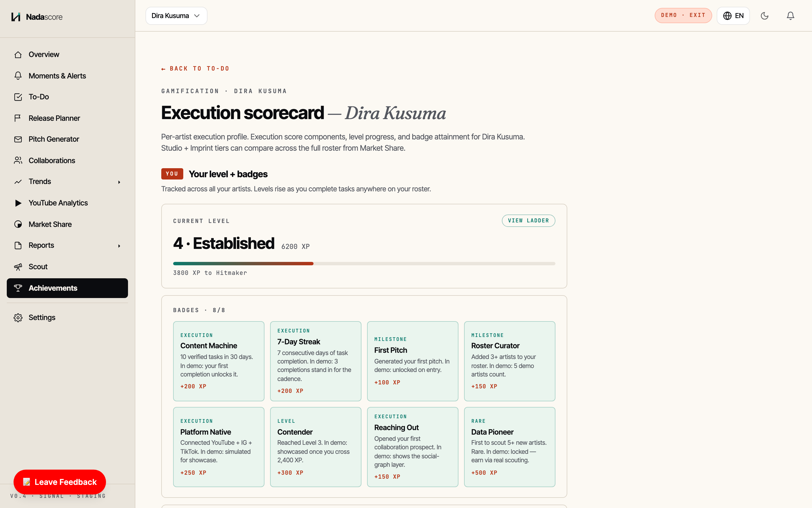This screenshot has width=812, height=508.
Task: Expand the Trends submenu arrow
Action: 119,182
